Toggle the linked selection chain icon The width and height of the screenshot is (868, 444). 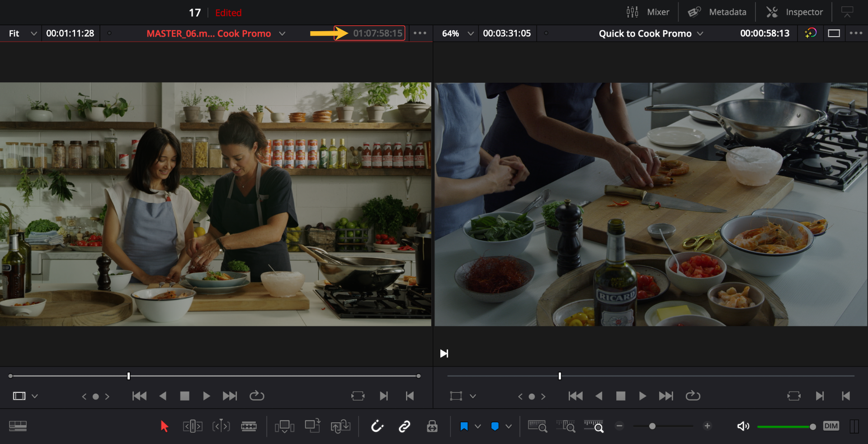[405, 426]
